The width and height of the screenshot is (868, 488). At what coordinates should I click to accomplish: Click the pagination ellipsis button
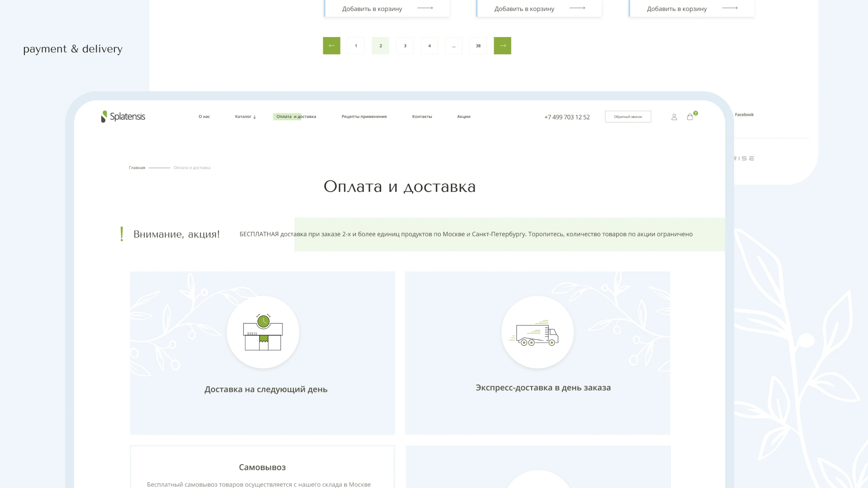(453, 46)
